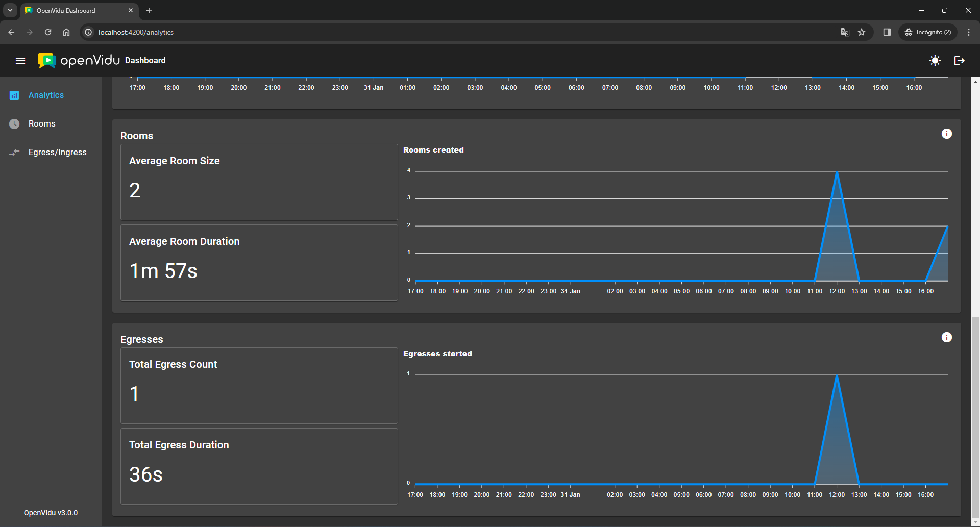Click the Rooms section info icon

[946, 134]
